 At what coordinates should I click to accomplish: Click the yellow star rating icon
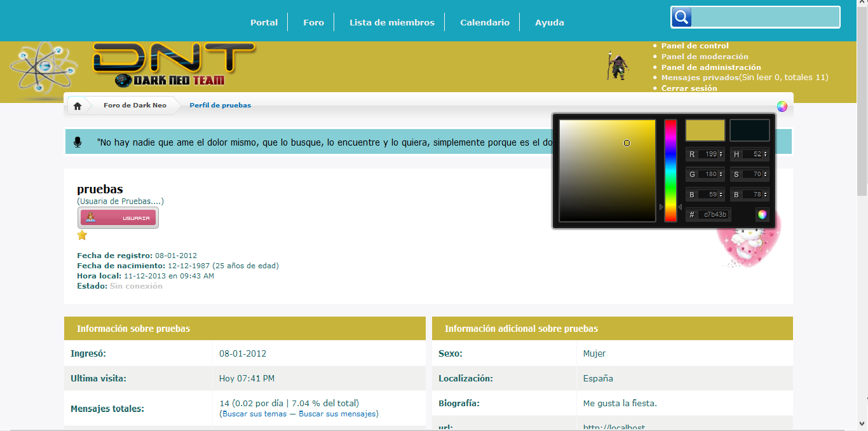(x=82, y=235)
